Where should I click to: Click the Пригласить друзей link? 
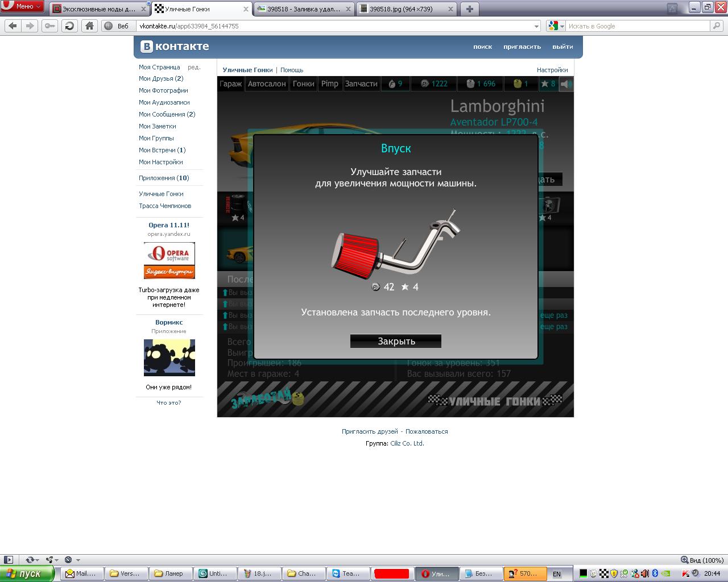[370, 431]
